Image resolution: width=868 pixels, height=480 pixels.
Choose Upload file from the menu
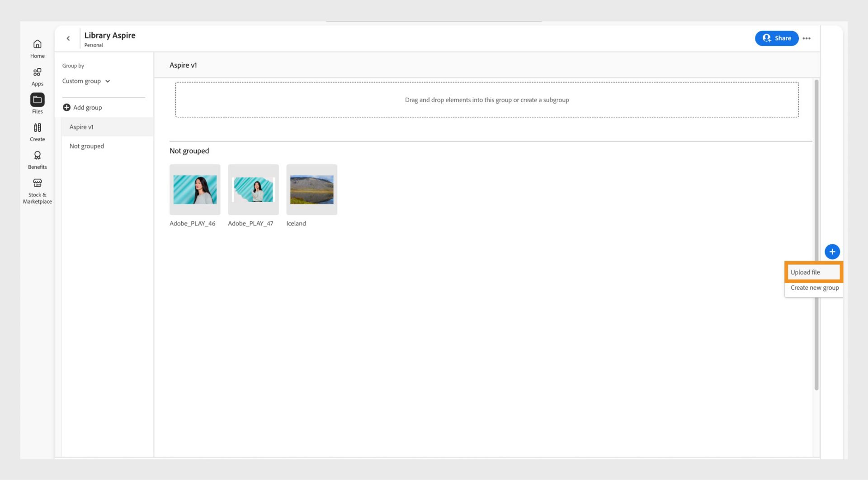[x=813, y=272]
